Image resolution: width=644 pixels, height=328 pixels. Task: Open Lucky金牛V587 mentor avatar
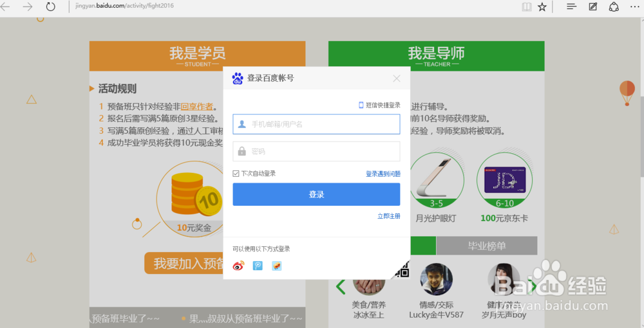point(436,280)
